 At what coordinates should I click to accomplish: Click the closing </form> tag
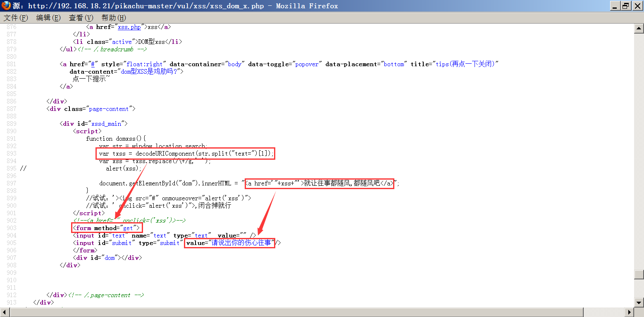(85, 250)
